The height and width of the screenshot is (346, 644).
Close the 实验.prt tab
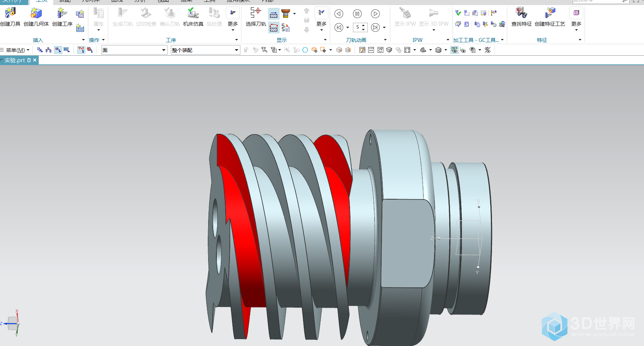pos(35,60)
